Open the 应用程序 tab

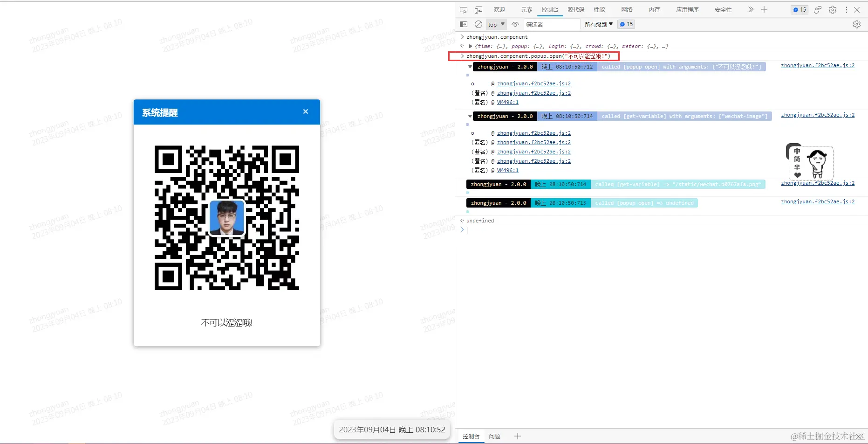tap(687, 10)
